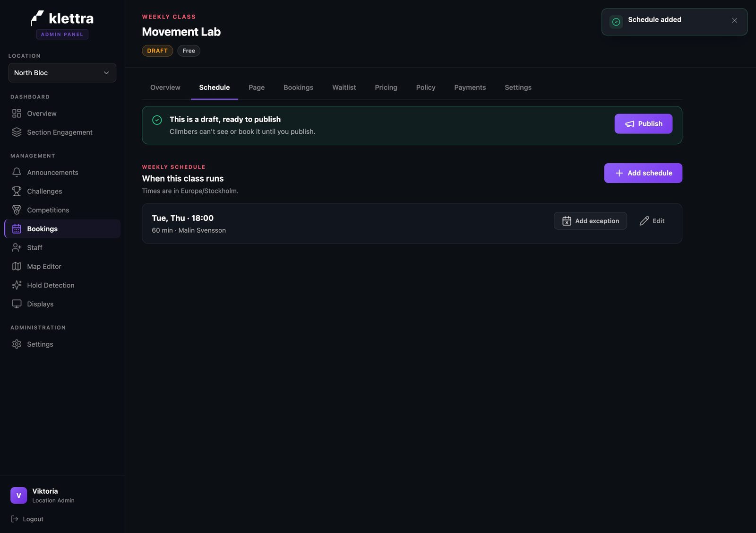Add exception to Tue, Thu schedule

pos(590,221)
